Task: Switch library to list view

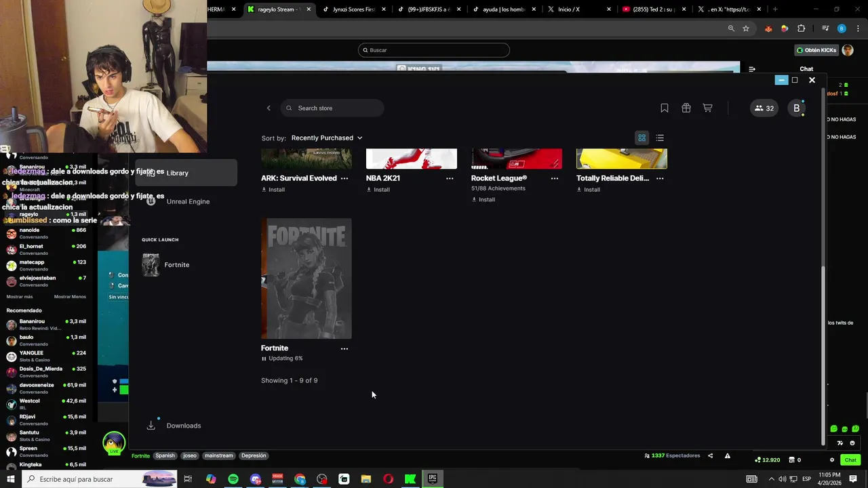Action: pos(660,138)
